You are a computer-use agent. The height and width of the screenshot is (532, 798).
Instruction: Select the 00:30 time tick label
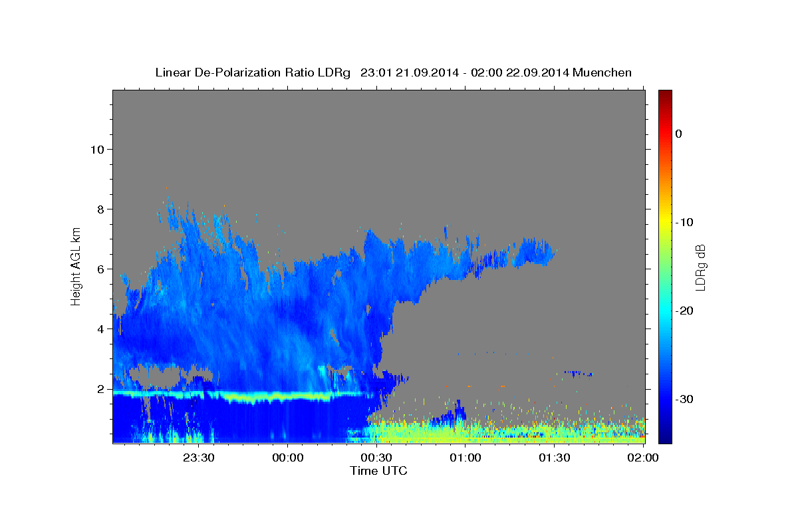tap(376, 458)
